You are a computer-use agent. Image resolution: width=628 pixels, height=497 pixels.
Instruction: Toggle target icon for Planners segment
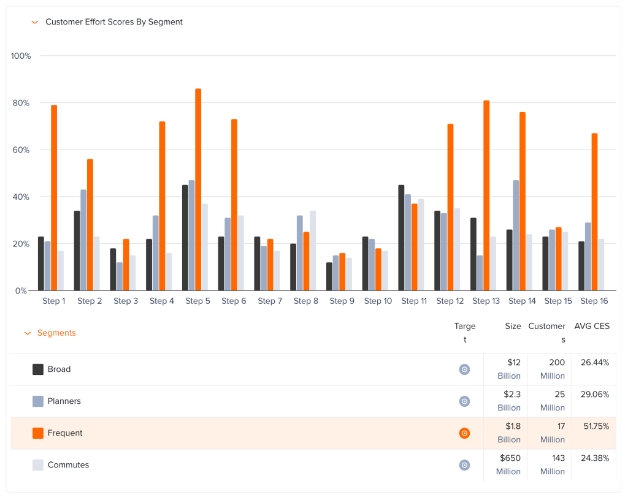pos(464,401)
